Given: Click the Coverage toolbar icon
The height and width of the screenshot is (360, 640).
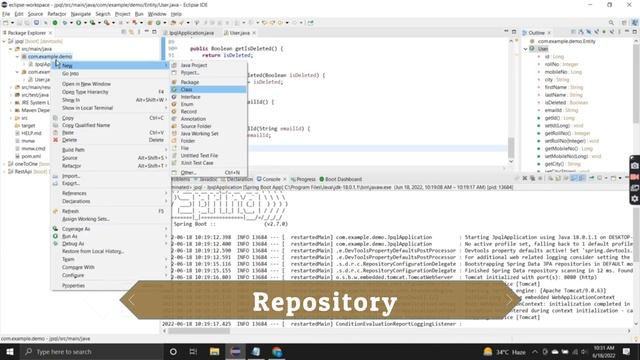Looking at the screenshot, I should (93, 22).
